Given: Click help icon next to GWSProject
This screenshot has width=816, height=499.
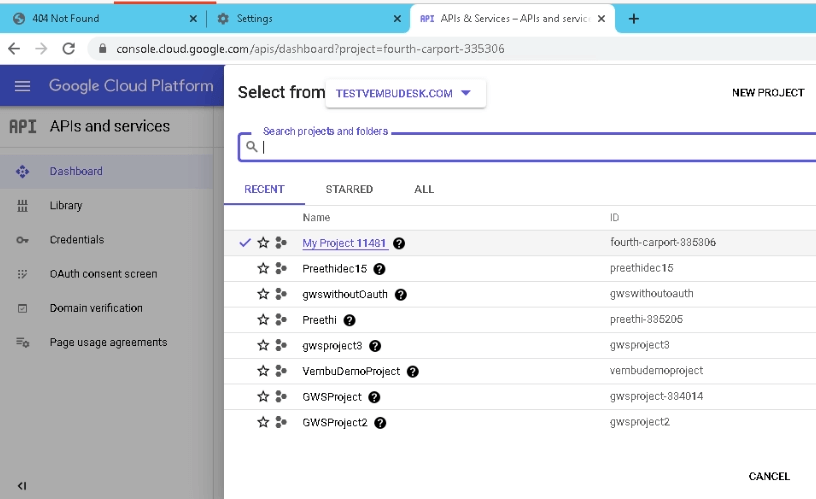Looking at the screenshot, I should coord(374,397).
